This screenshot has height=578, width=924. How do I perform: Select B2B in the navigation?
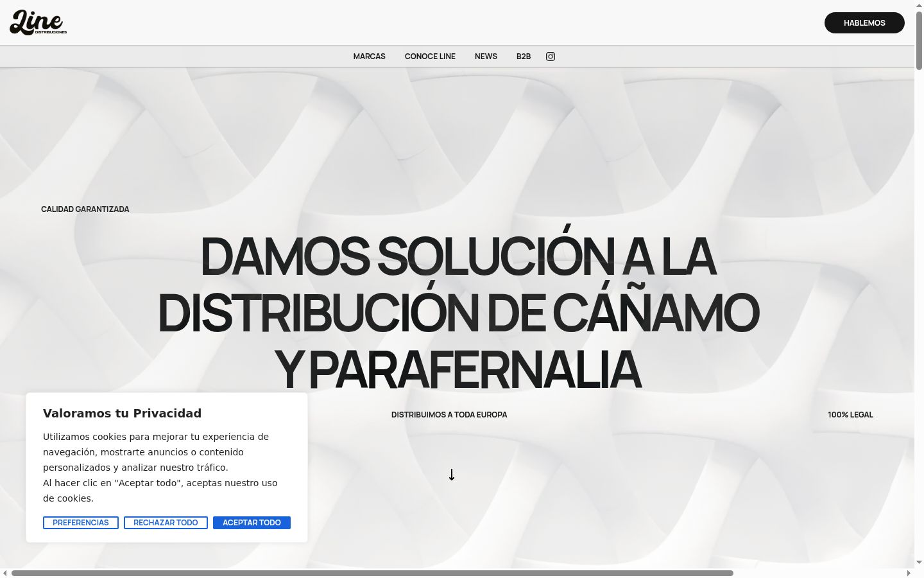pos(524,57)
